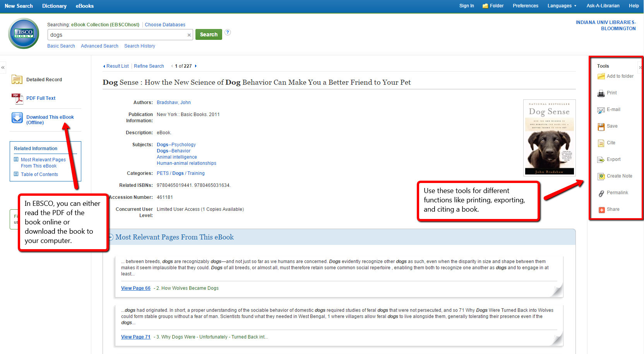Open View Page 66 link

click(136, 288)
